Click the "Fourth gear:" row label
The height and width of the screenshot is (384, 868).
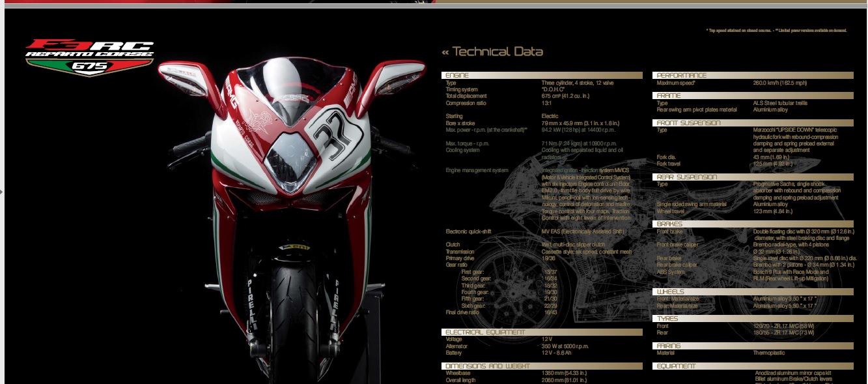[475, 292]
